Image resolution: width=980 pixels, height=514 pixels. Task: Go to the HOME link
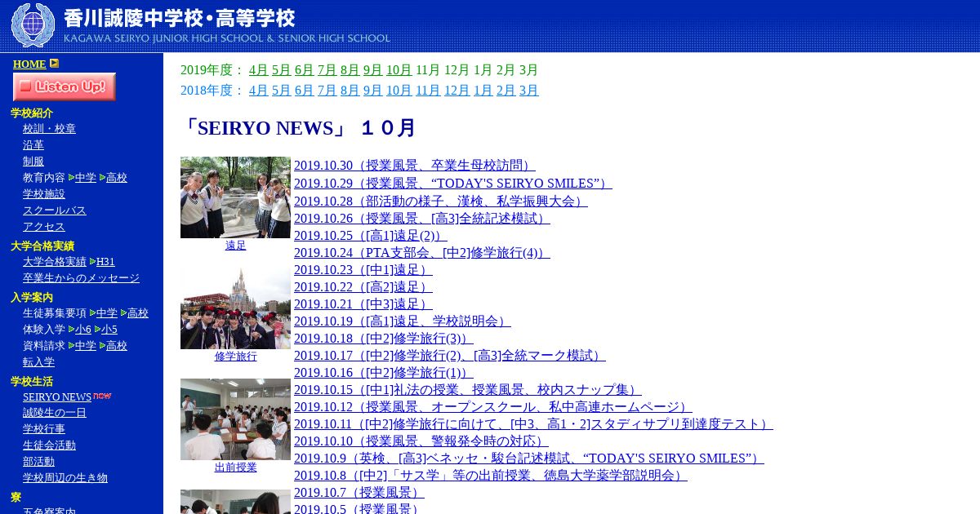coord(29,64)
